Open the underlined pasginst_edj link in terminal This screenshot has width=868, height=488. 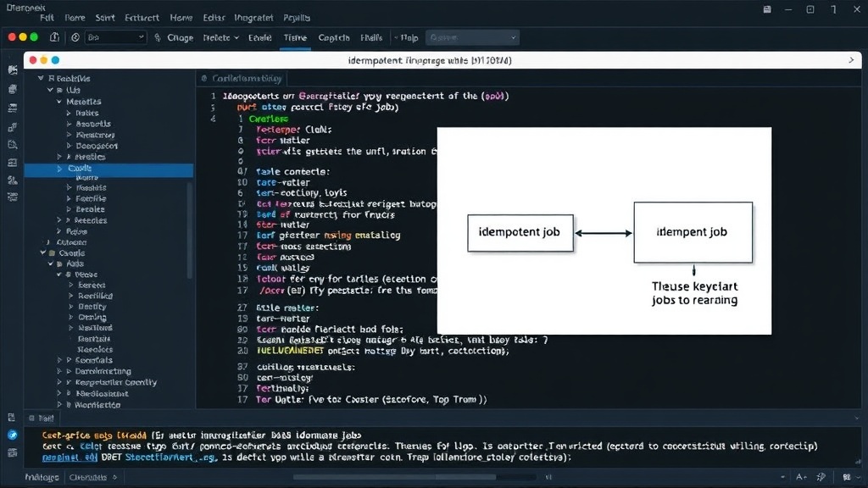tap(70, 457)
